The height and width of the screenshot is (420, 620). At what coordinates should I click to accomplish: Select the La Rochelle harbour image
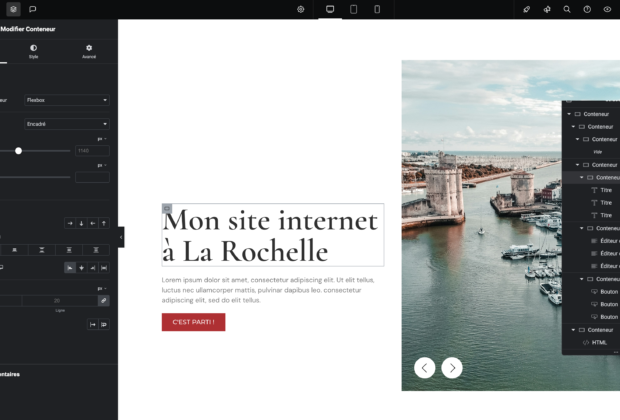point(482,225)
